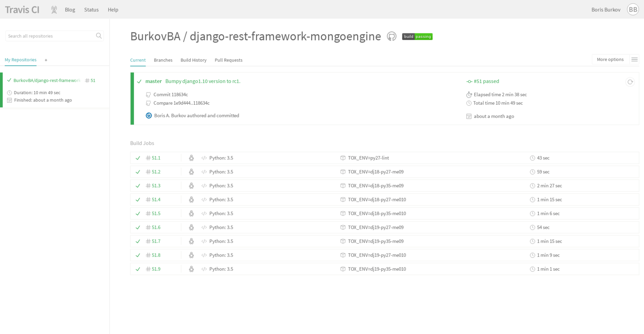Click TOX_ENV=dj19-py27-me010 text
The image size is (644, 334).
(377, 255)
